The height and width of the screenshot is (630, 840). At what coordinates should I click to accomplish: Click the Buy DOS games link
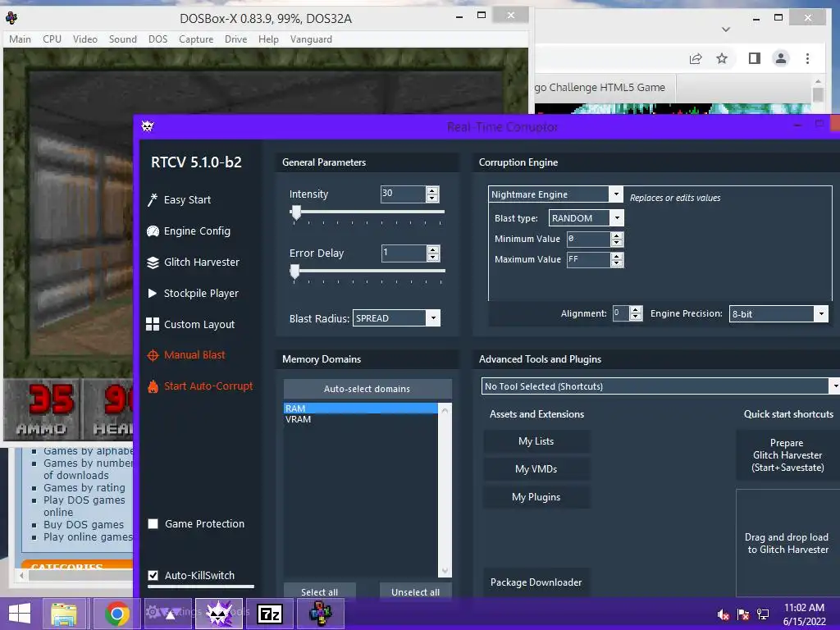tap(84, 524)
